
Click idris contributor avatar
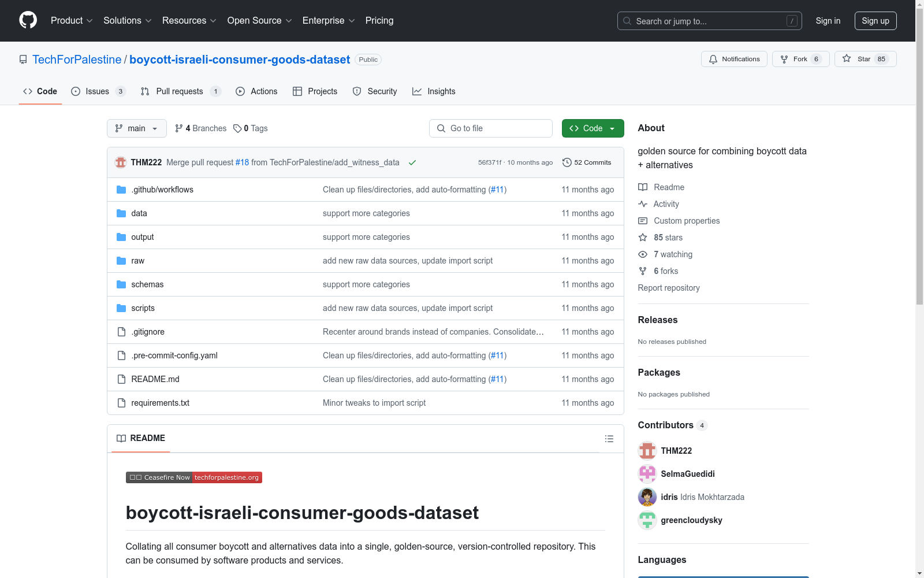point(647,497)
